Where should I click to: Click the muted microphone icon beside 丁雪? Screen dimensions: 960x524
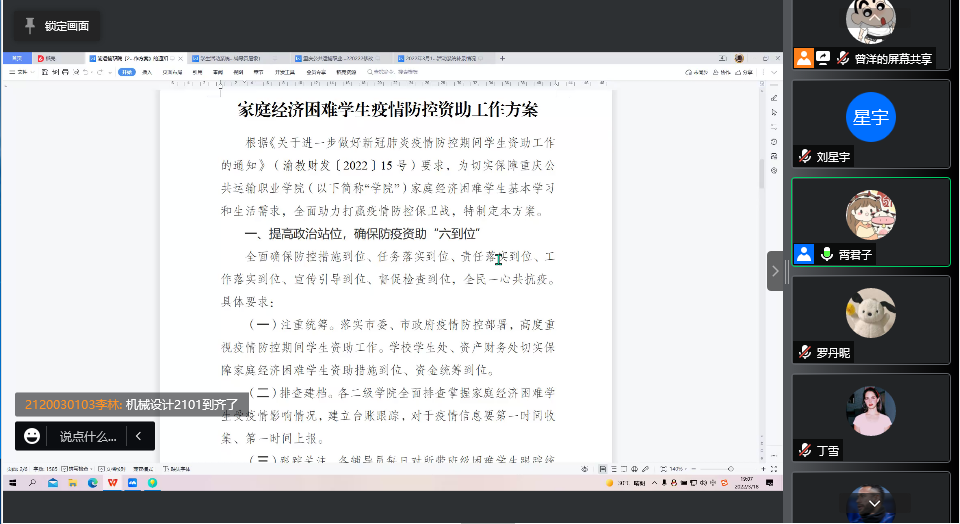(x=805, y=451)
